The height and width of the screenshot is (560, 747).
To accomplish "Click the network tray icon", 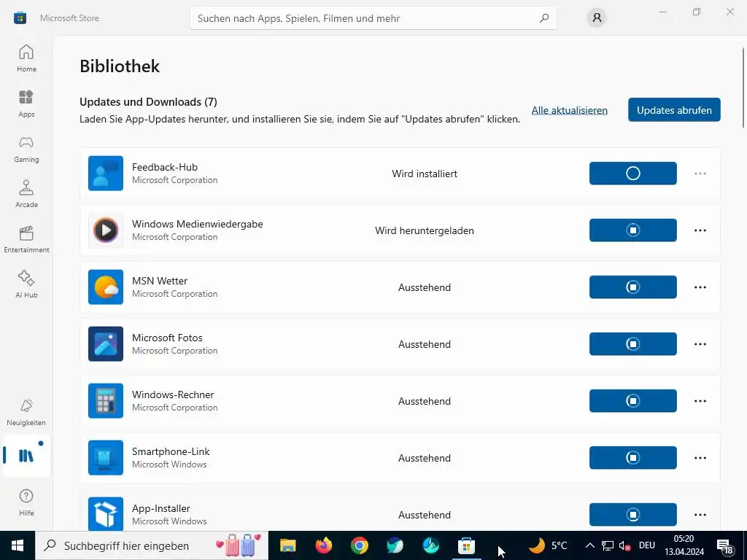I will click(x=608, y=545).
